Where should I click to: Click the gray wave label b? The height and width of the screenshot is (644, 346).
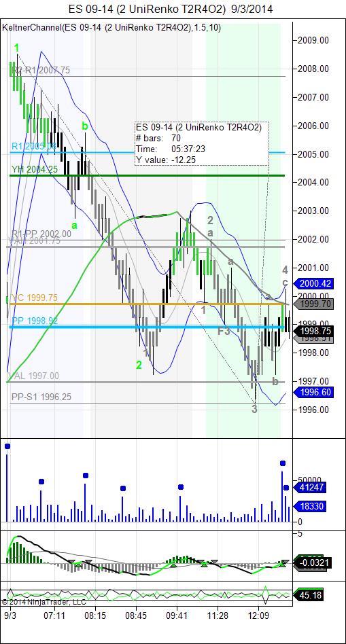pyautogui.click(x=275, y=382)
